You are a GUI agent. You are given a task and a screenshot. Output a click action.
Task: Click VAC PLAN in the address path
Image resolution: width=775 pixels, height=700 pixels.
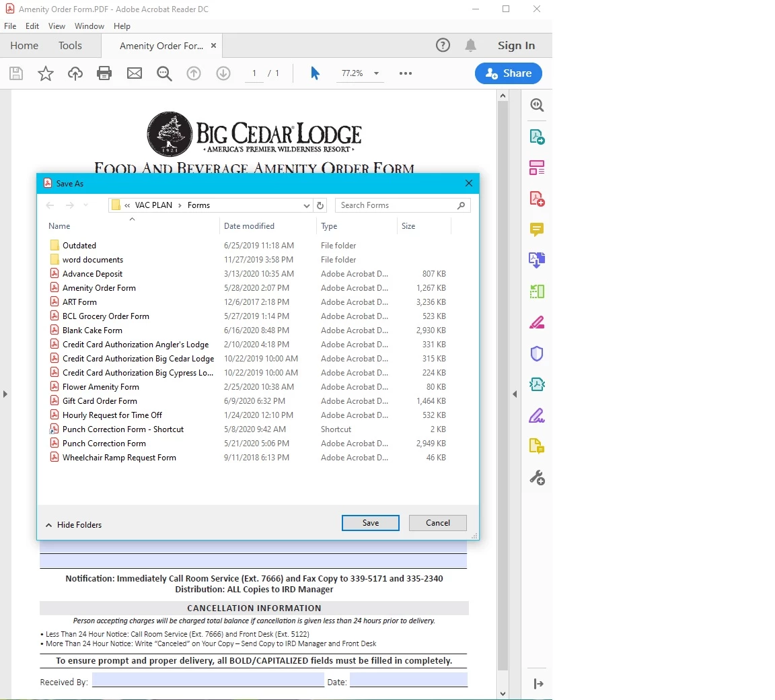pos(153,205)
